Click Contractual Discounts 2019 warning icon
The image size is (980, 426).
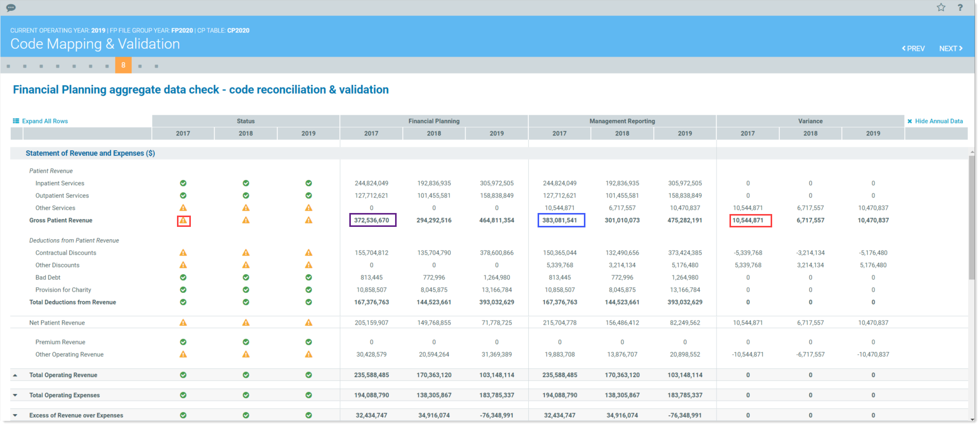click(x=309, y=253)
